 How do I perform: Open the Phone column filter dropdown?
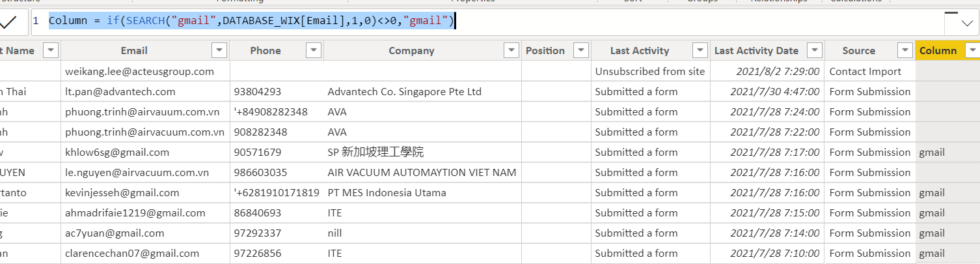[314, 51]
